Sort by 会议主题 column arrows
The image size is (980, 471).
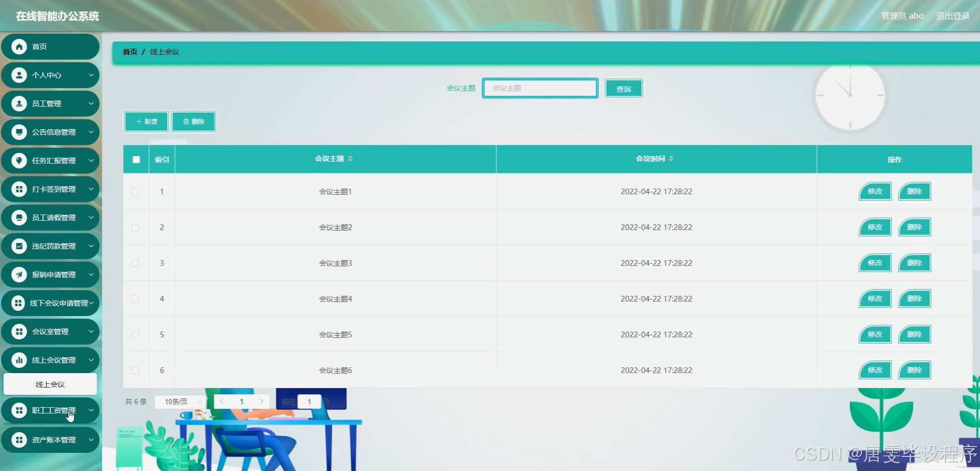[350, 159]
